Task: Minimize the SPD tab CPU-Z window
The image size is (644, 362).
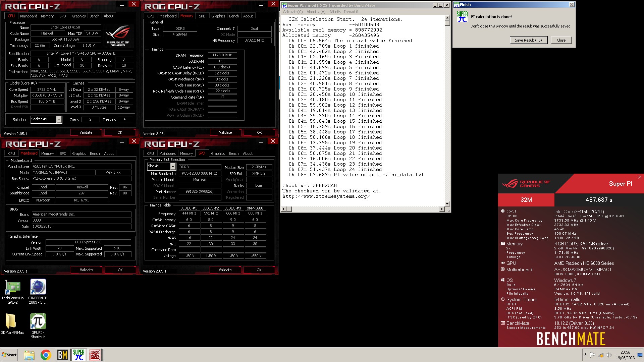Action: [261, 142]
